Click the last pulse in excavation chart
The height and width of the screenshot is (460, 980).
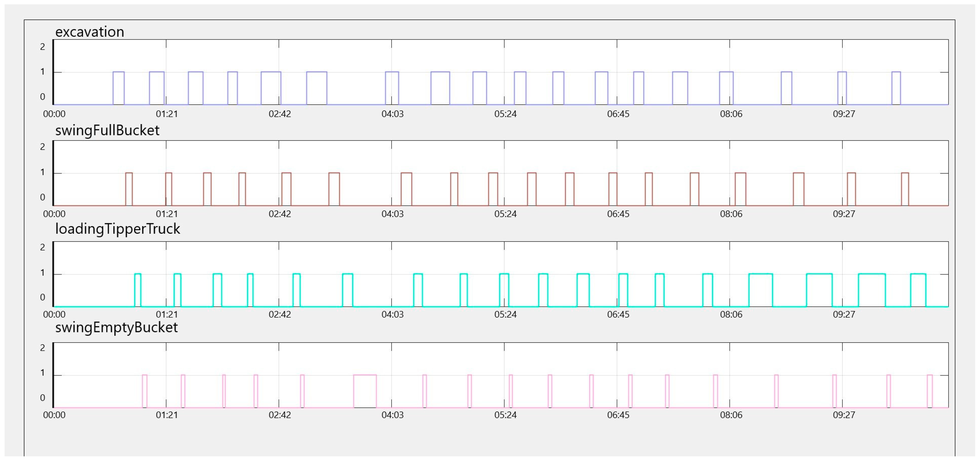pos(896,88)
